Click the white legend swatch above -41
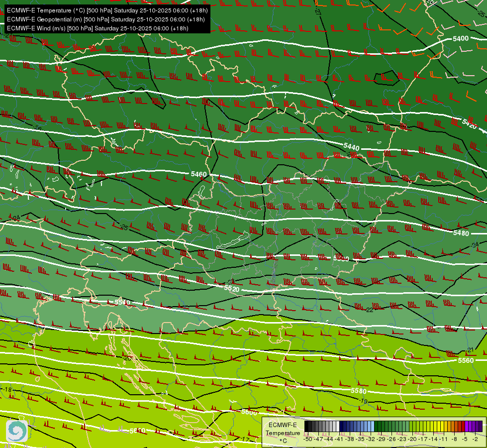This screenshot has height=448, width=487. coord(338,426)
